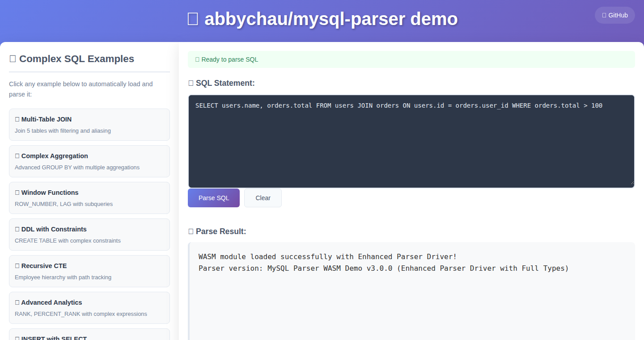
Task: Click the 'CREATE TABLE with complex constraints' description
Action: tap(68, 241)
